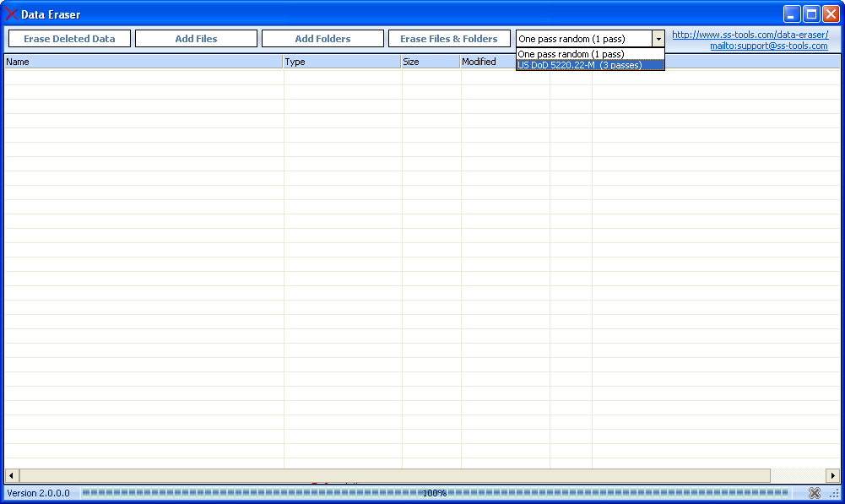Sort file list by the Modified column
The height and width of the screenshot is (504, 845).
pos(486,61)
